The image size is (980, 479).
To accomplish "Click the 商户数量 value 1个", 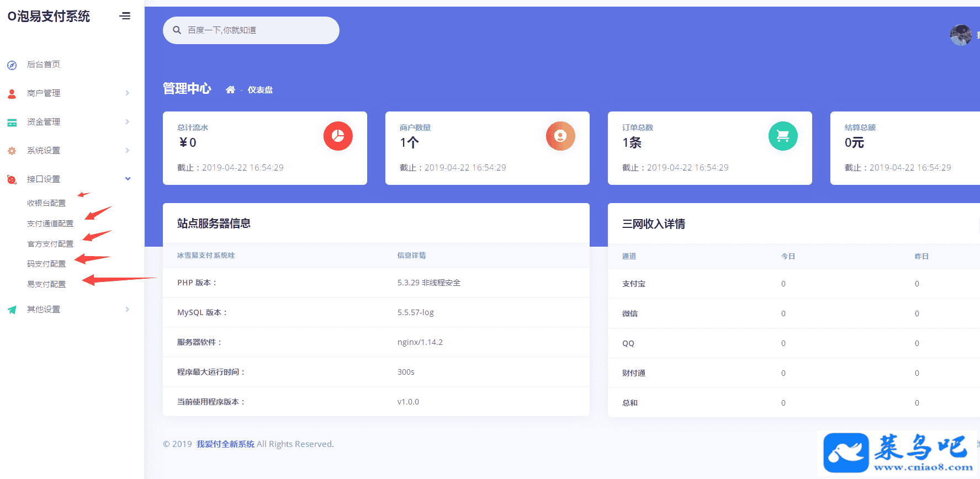I will [x=409, y=142].
